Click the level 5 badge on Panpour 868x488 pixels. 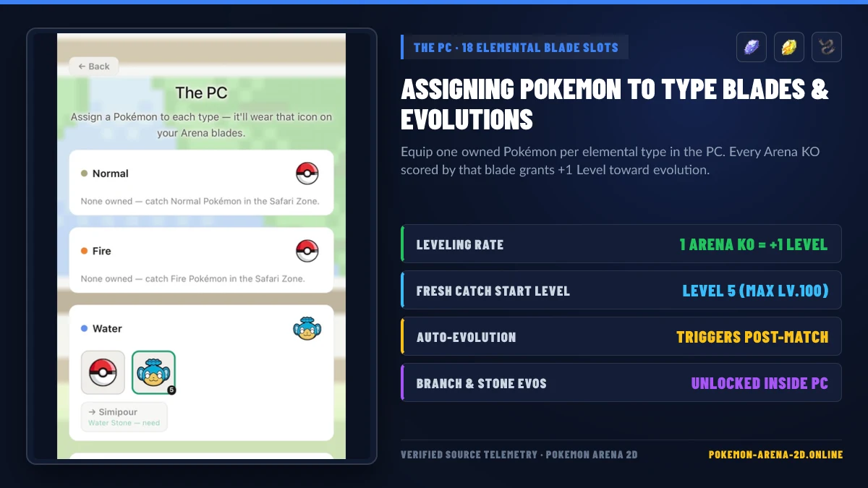pyautogui.click(x=171, y=390)
